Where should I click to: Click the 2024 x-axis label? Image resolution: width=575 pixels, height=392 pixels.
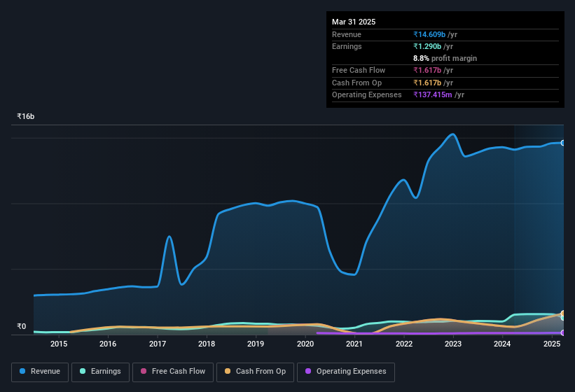click(x=502, y=344)
